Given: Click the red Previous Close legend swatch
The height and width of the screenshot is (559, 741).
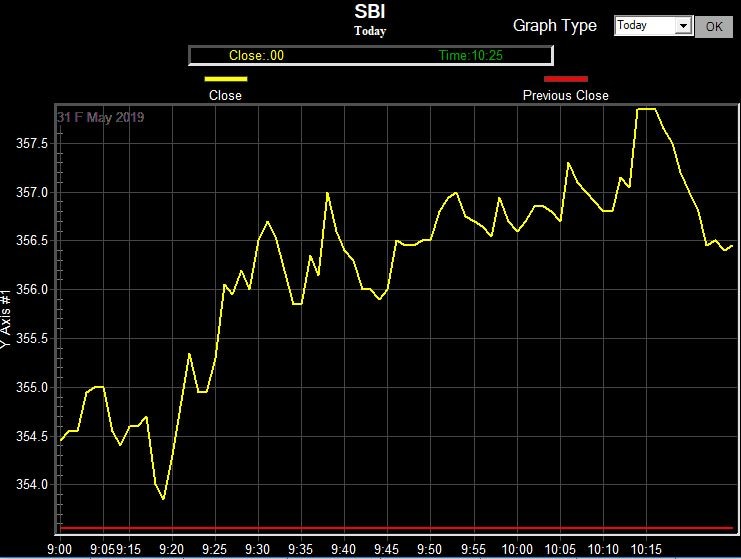Looking at the screenshot, I should click(565, 79).
